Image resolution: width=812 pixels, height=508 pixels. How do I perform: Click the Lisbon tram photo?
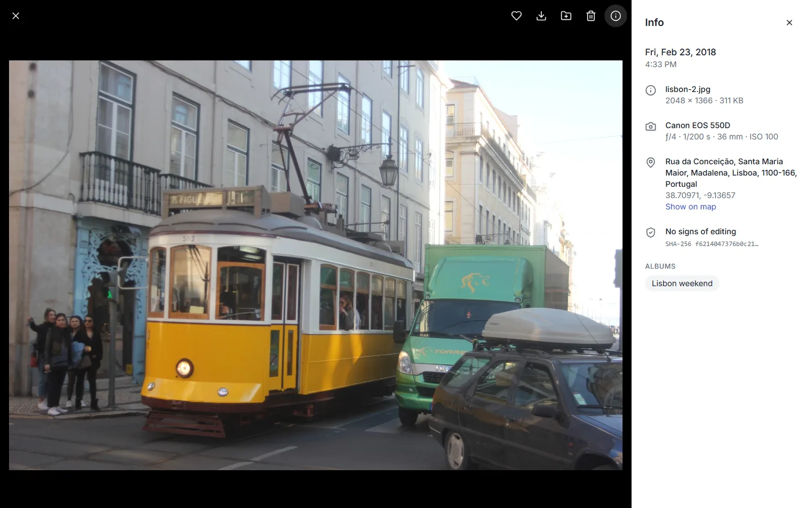316,265
